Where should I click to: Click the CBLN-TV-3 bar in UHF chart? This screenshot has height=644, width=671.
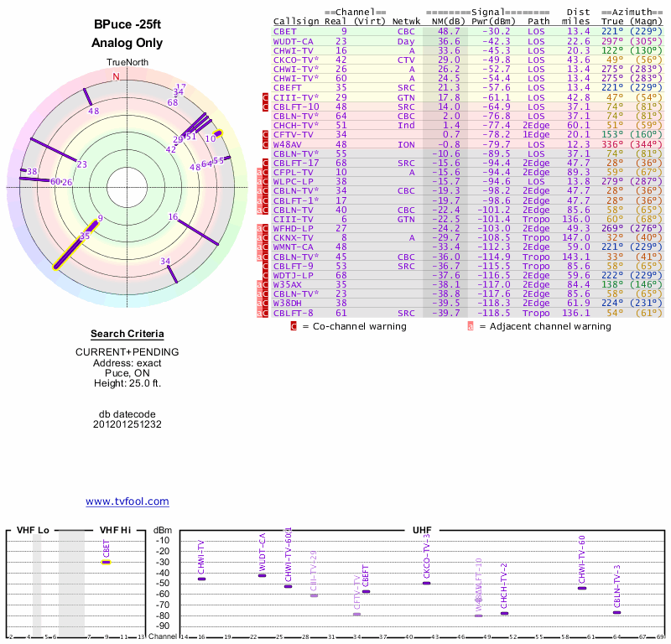click(x=616, y=612)
